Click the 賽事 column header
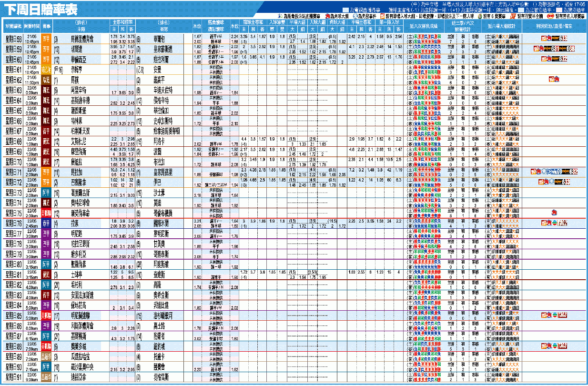Screen dimensions: 588x386 pos(47,25)
